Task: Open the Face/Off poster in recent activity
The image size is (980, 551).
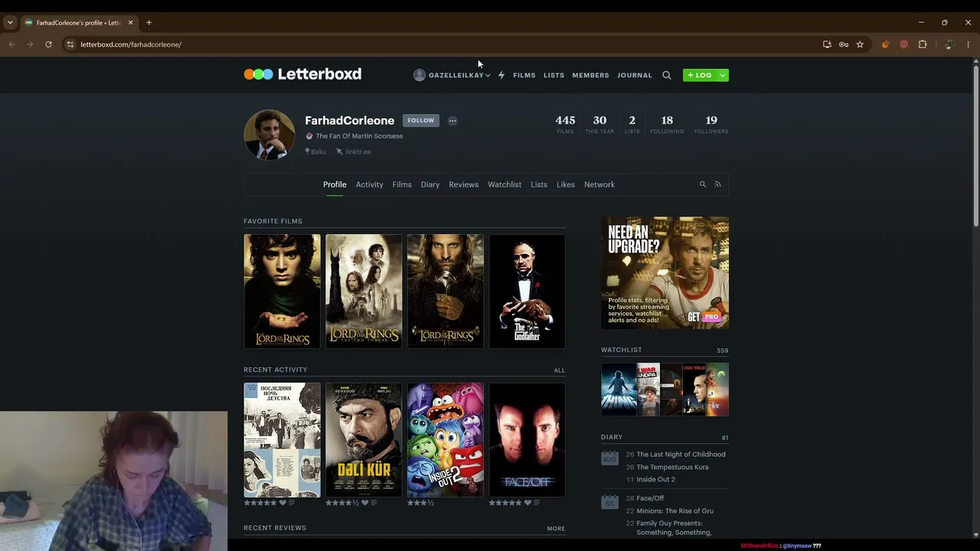Action: pos(528,440)
